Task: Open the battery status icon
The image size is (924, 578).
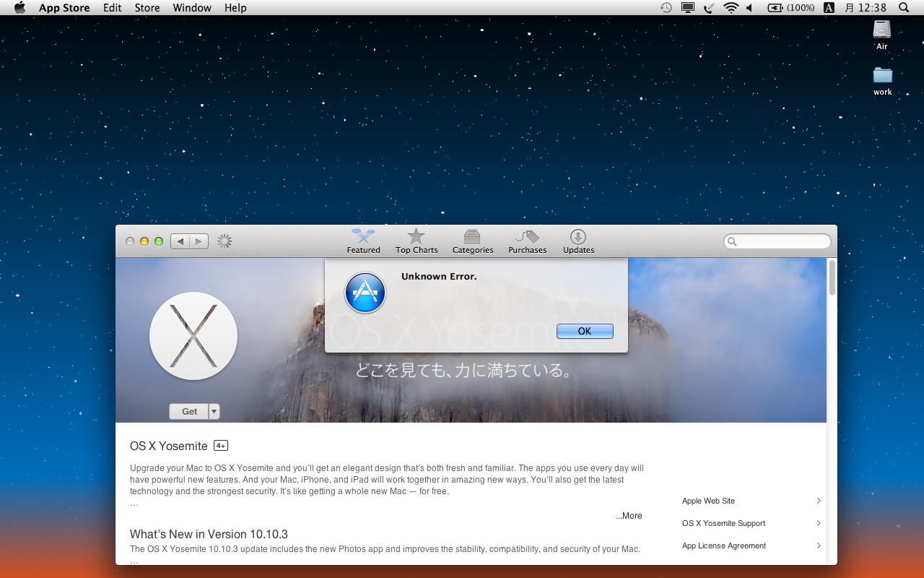Action: [x=775, y=7]
